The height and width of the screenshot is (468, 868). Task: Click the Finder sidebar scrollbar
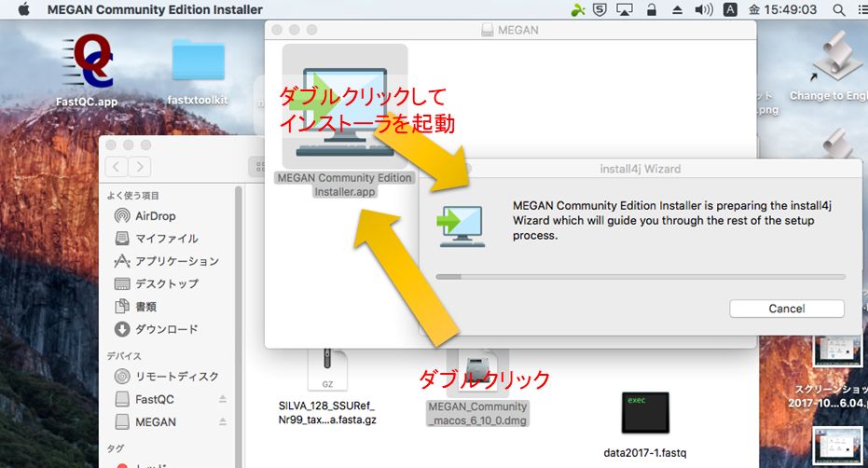[239, 327]
